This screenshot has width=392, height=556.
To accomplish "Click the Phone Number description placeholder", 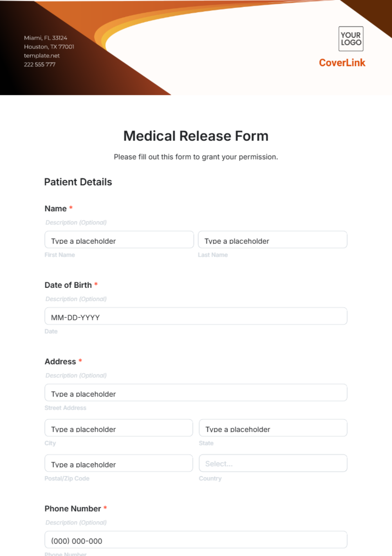I will 76,523.
